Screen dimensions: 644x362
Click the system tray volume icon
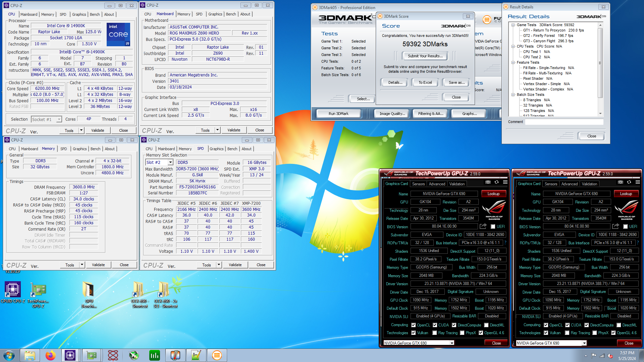click(610, 356)
